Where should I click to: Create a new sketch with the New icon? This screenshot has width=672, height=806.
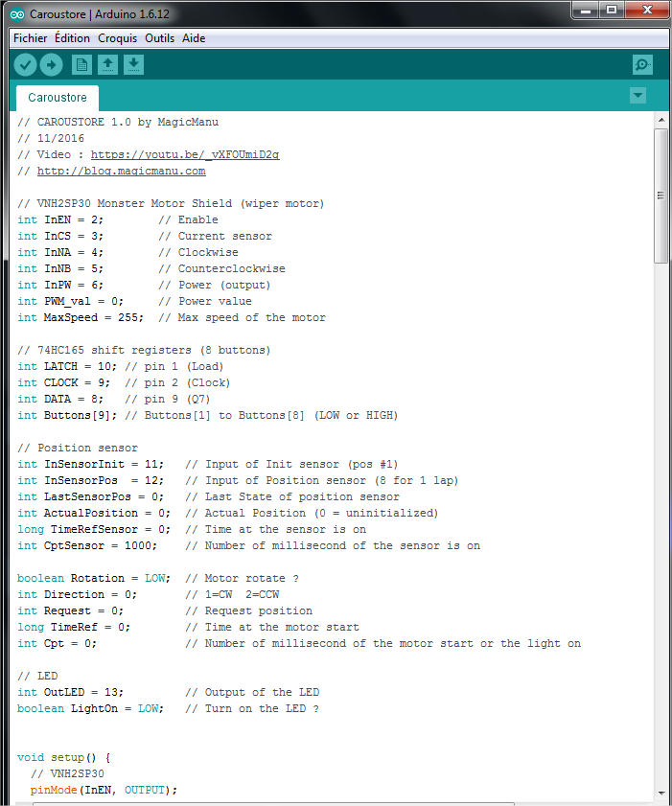point(81,65)
